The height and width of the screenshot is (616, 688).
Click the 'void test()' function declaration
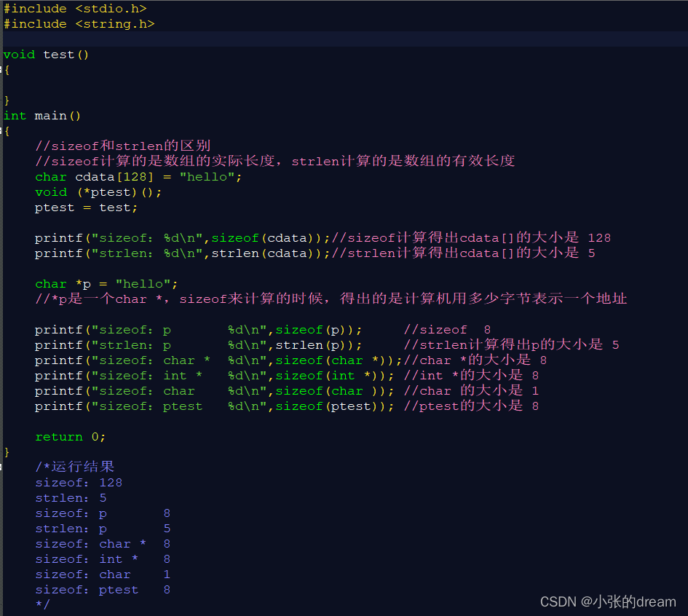point(46,55)
